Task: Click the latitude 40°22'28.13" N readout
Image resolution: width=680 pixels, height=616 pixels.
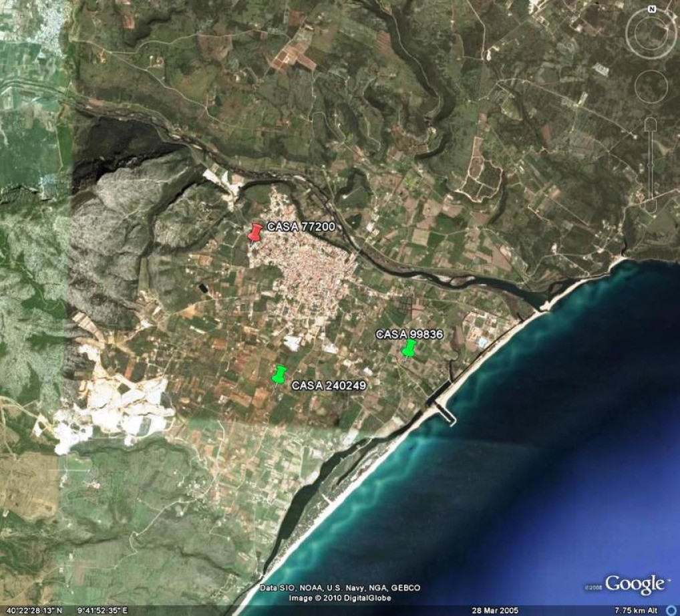Action: click(34, 611)
